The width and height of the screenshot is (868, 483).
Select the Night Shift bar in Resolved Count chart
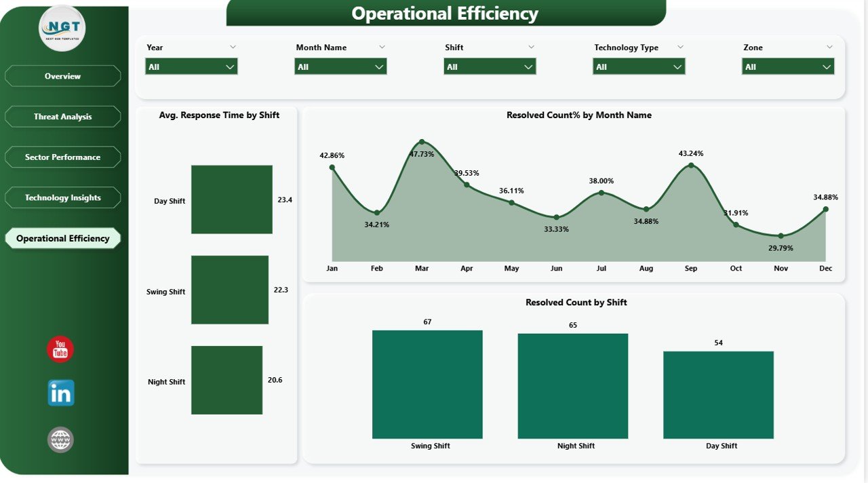[x=573, y=385]
